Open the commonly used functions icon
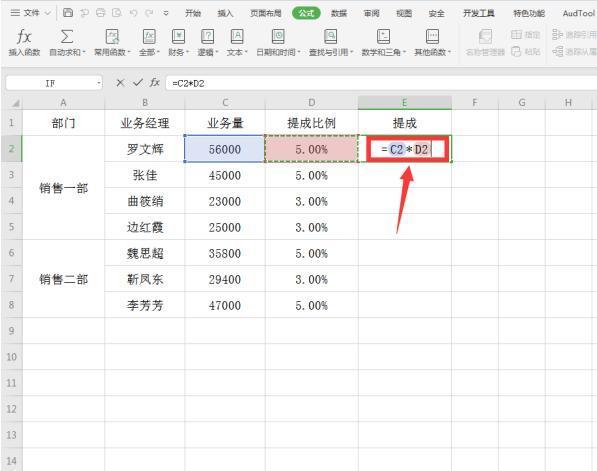The image size is (597, 471). pyautogui.click(x=112, y=37)
